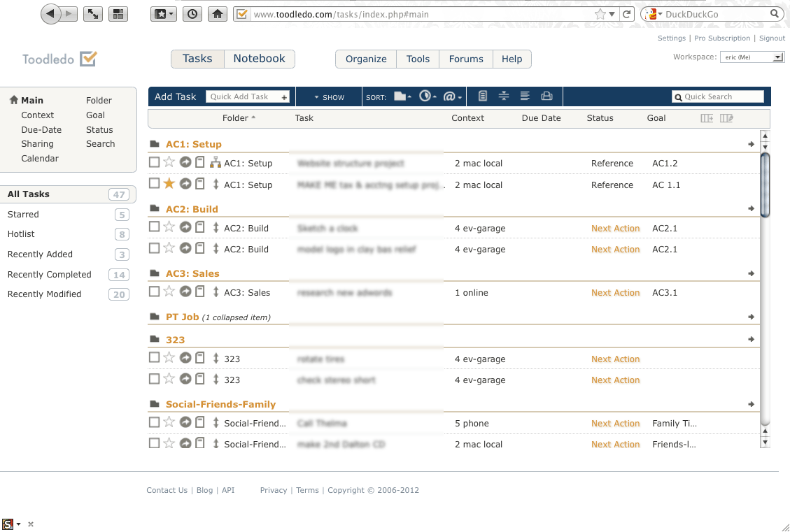790x532 pixels.
Task: Check off the 5 phone task
Action: (x=154, y=422)
